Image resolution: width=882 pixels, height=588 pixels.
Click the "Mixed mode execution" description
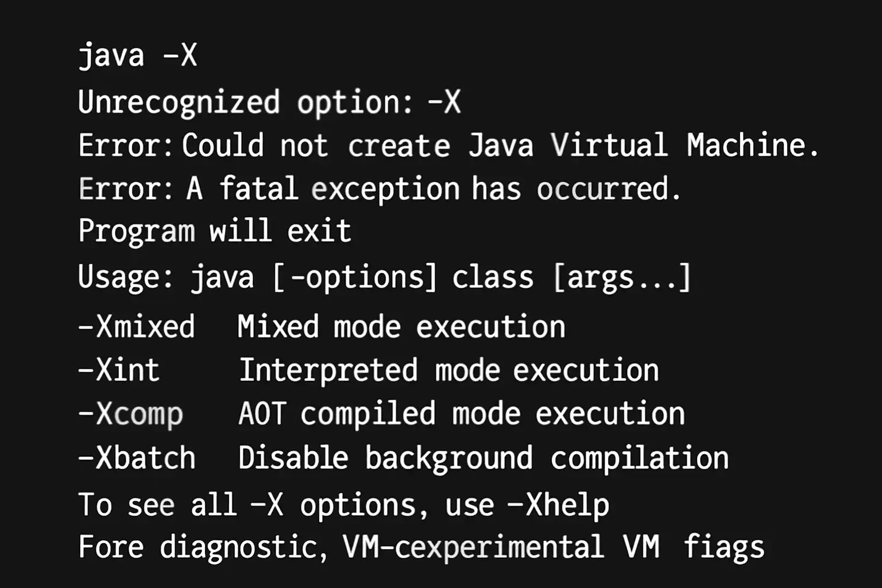(401, 327)
